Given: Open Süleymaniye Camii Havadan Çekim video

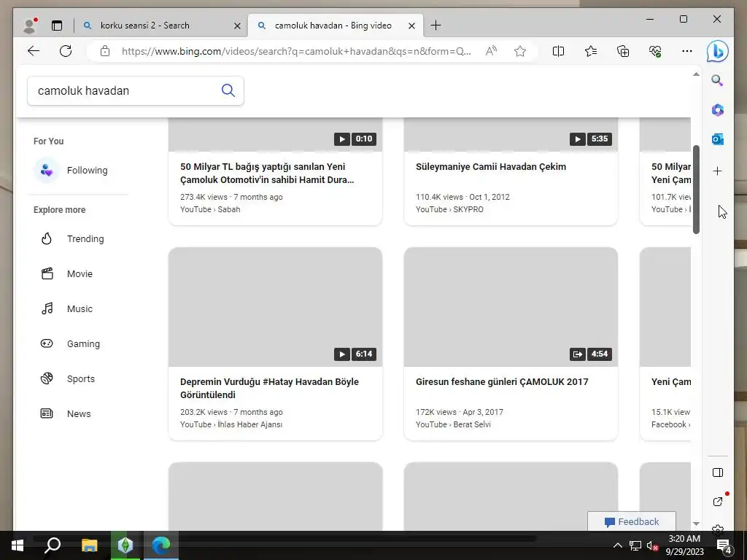Looking at the screenshot, I should (x=491, y=167).
